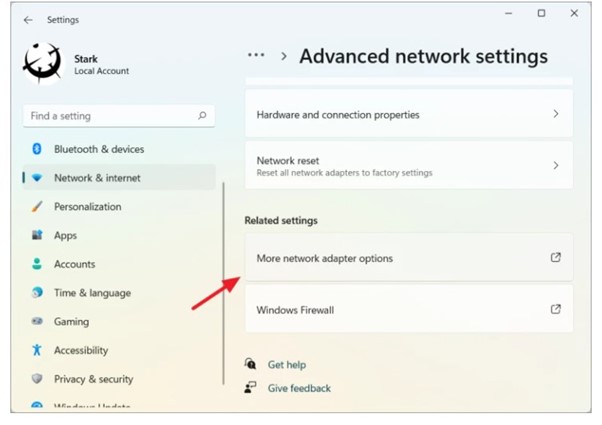Open external link icon for Windows Firewall

(556, 310)
